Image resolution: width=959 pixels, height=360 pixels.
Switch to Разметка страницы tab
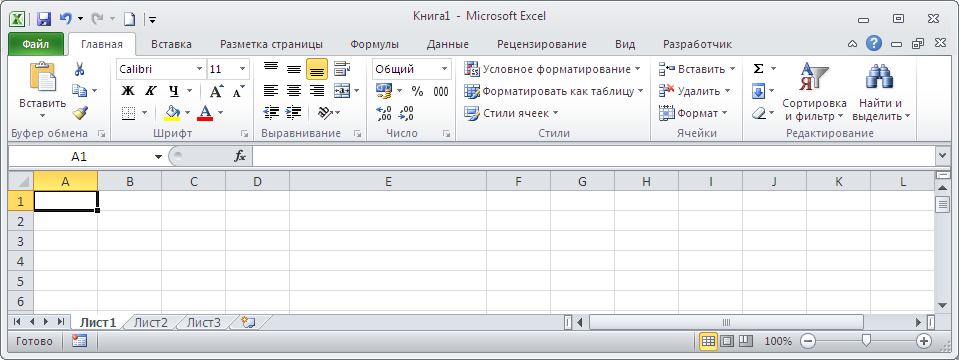pyautogui.click(x=272, y=44)
